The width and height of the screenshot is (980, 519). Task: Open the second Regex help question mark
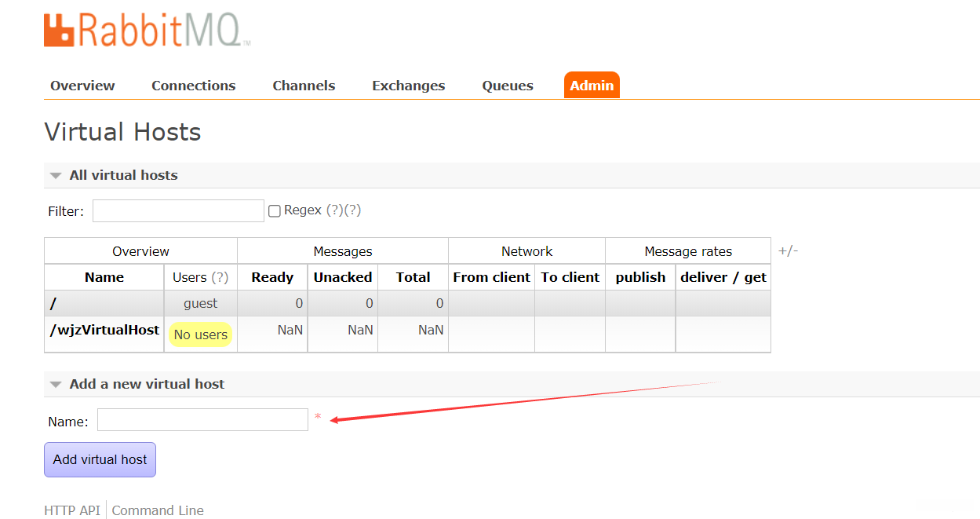point(352,210)
